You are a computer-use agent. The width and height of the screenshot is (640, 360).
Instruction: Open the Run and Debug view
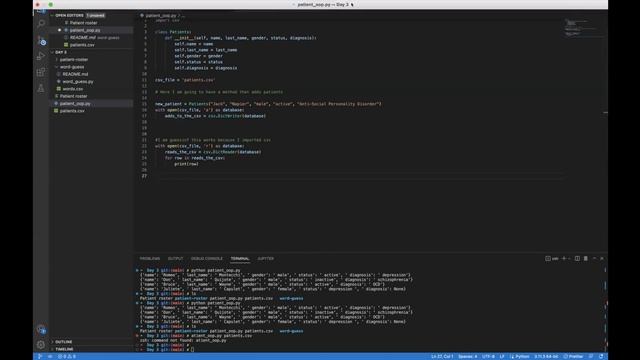click(x=41, y=56)
